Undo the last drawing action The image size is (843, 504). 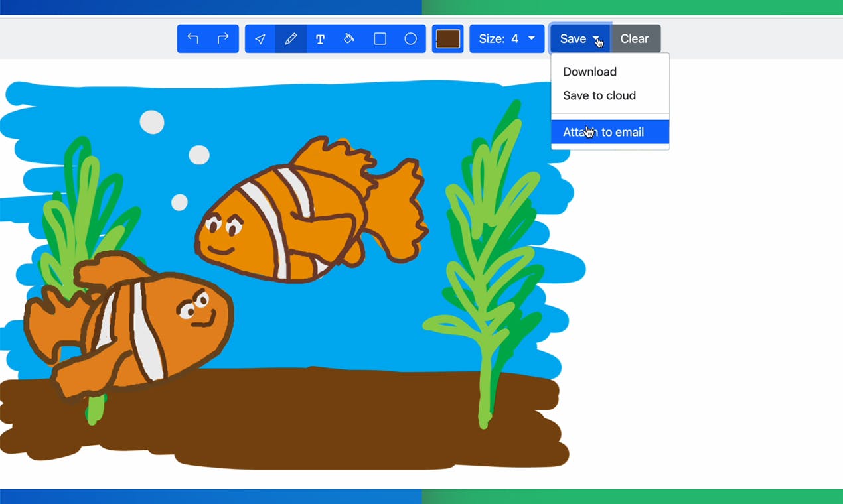click(192, 39)
